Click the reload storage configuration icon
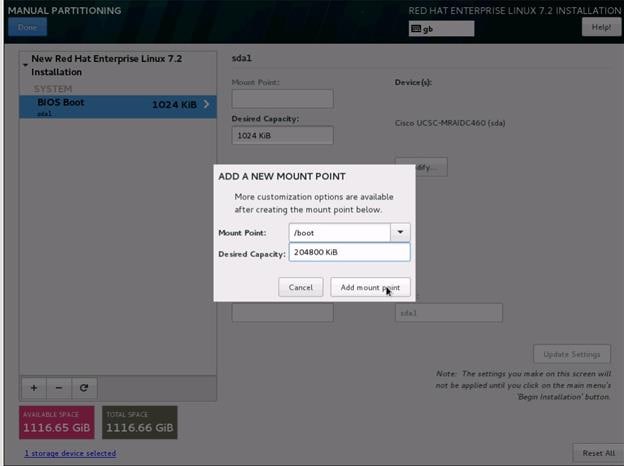Screen dimensions: 624x466 pyautogui.click(x=84, y=388)
